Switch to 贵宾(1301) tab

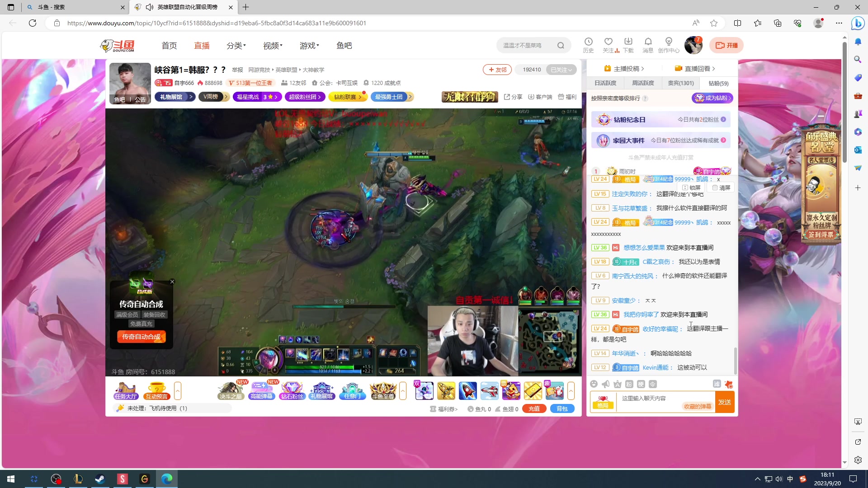click(x=681, y=83)
